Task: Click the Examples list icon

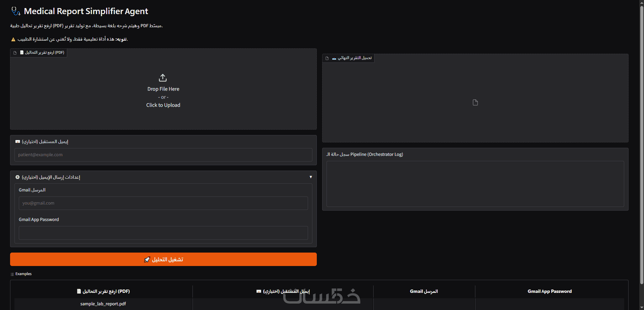Action: 12,274
